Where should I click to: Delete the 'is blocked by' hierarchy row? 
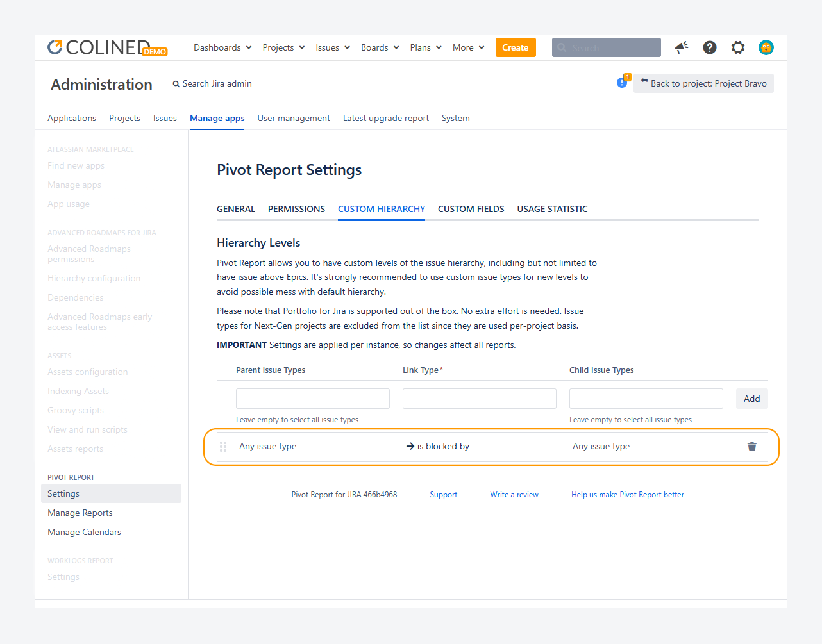[752, 447]
